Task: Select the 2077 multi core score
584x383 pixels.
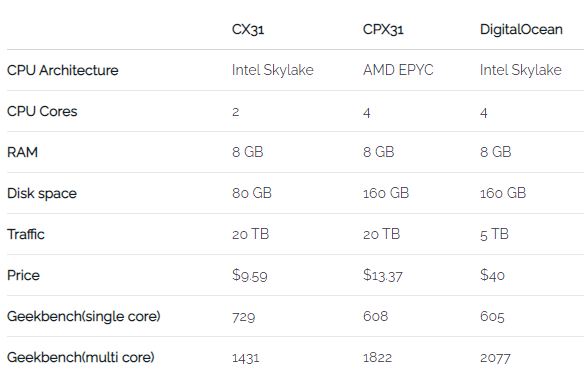Action: point(495,358)
